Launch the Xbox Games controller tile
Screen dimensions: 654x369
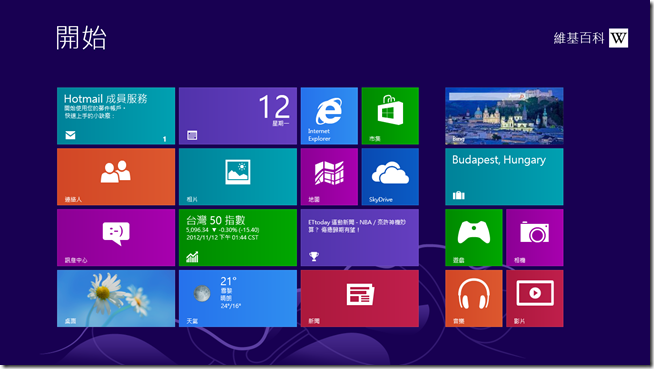474,238
